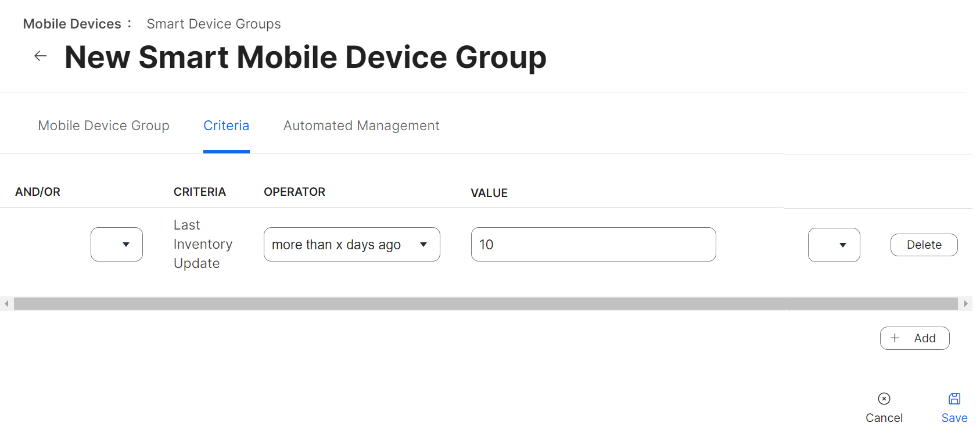Click the horizontal scrollbar's left arrow
This screenshot has width=980, height=437.
coord(6,303)
